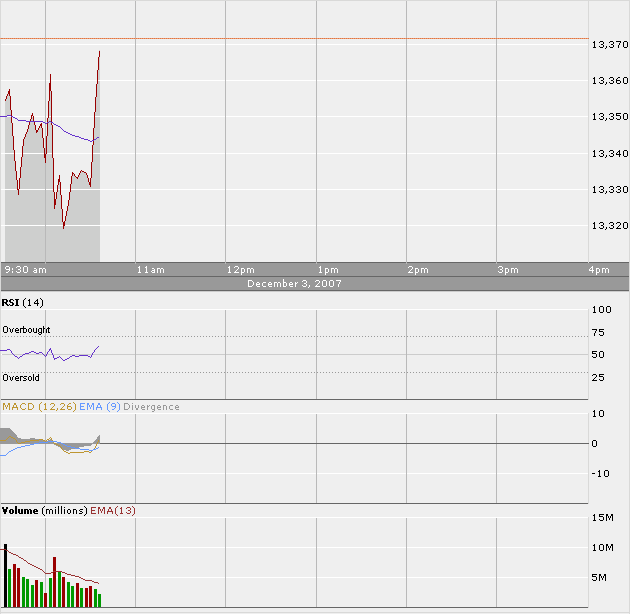Click the RSI 50 axis value
The image size is (630, 615).
tap(598, 355)
